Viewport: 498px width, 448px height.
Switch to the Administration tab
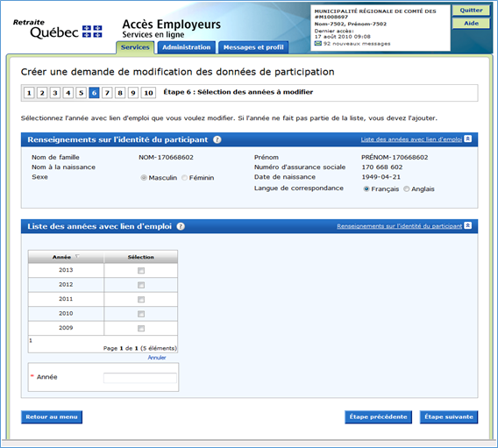(x=187, y=47)
